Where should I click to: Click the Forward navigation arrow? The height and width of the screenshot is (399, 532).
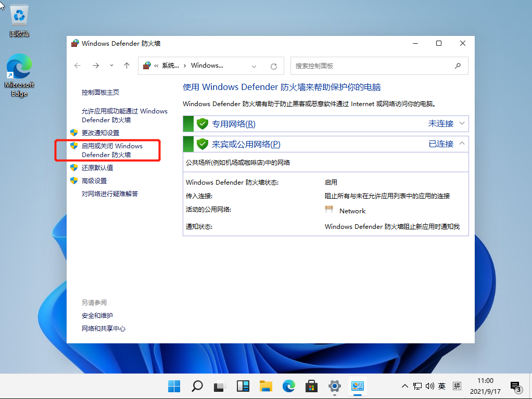point(95,66)
